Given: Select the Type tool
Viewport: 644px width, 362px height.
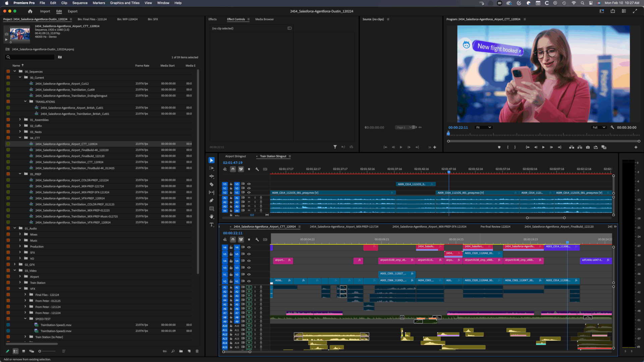Looking at the screenshot, I should [x=212, y=225].
